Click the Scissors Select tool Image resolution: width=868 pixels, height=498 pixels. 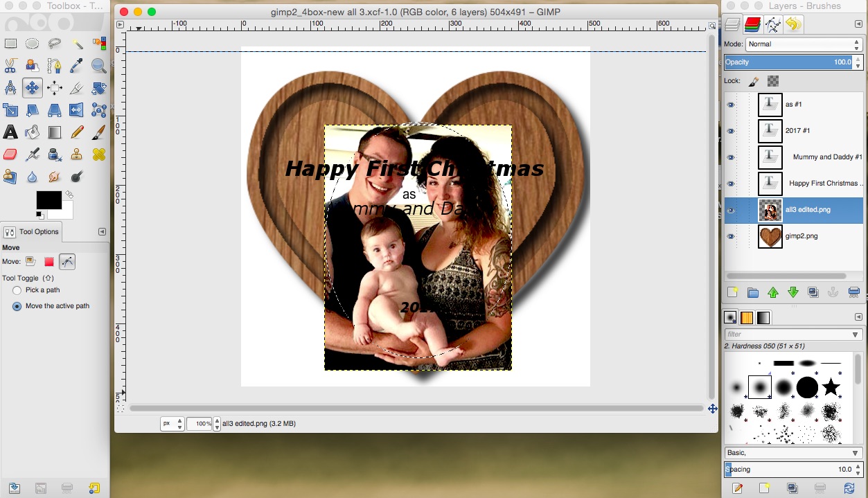tap(10, 66)
